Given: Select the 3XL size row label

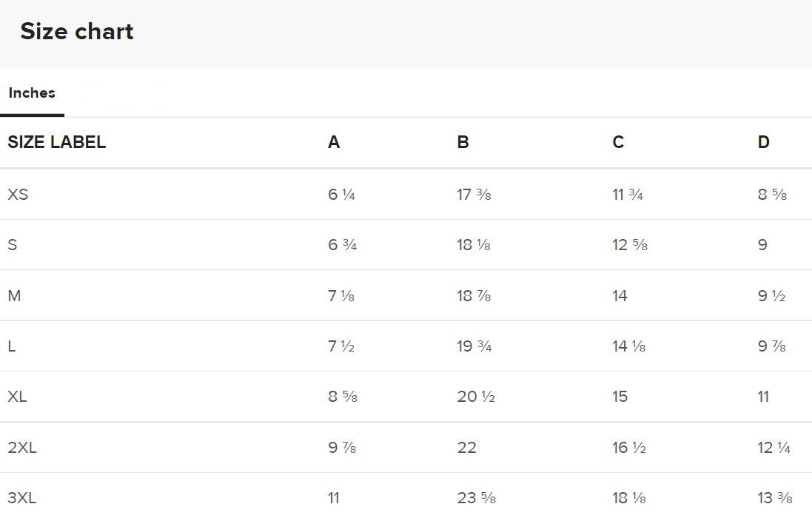Looking at the screenshot, I should pyautogui.click(x=22, y=498).
